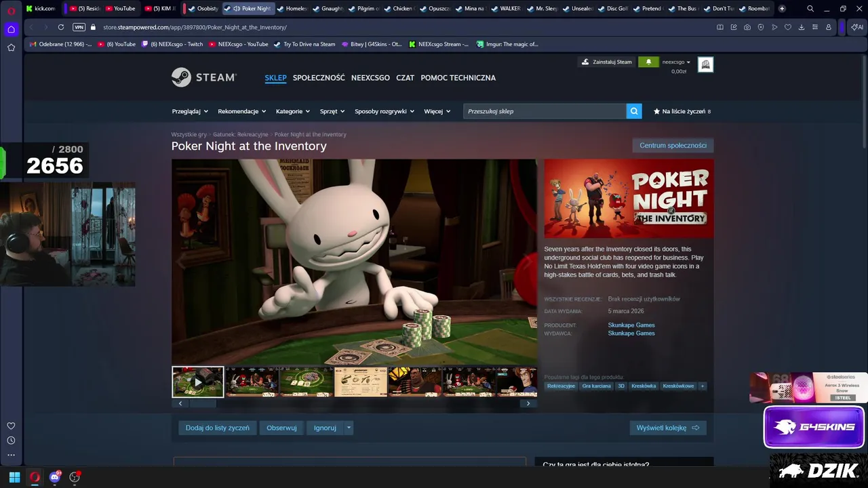The height and width of the screenshot is (488, 868).
Task: Expand the Więcej dropdown
Action: [x=437, y=111]
